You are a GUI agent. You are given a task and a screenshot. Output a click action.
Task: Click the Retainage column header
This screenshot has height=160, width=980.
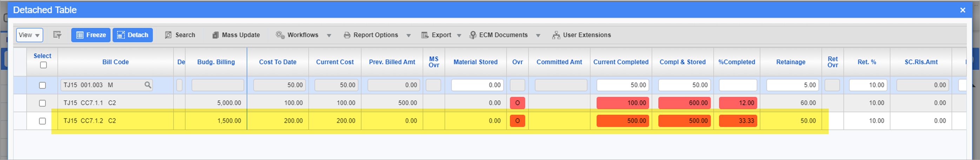pyautogui.click(x=791, y=62)
